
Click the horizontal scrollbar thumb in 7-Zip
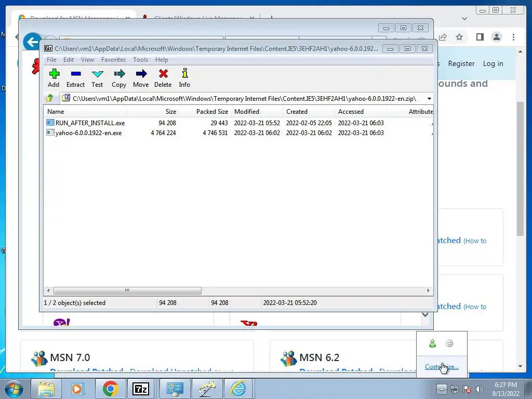(127, 290)
